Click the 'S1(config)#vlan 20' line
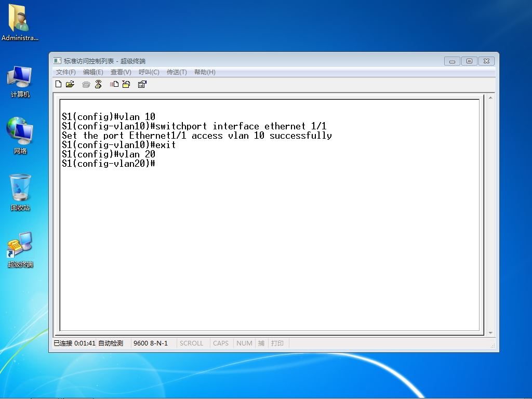Viewport: 532px width, 399px height. click(109, 154)
